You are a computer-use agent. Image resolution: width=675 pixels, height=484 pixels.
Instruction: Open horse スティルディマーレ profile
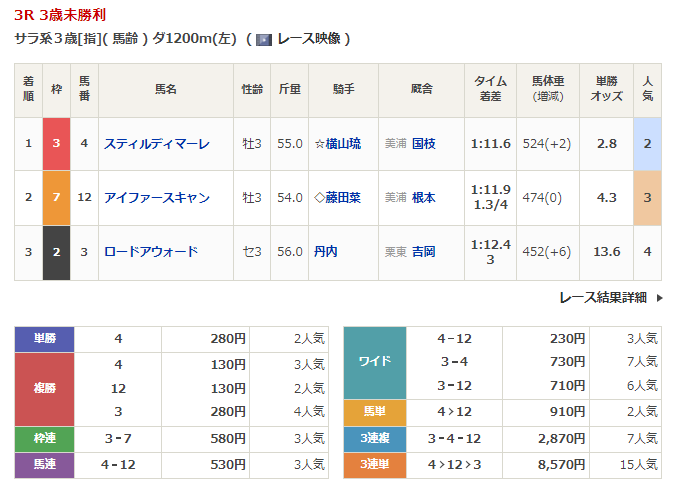[157, 144]
